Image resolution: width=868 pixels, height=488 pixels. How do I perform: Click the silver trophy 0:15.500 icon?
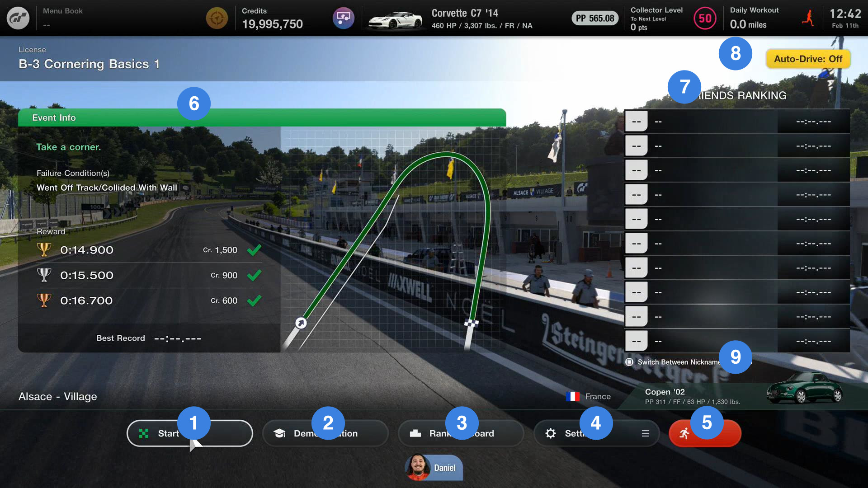point(44,275)
